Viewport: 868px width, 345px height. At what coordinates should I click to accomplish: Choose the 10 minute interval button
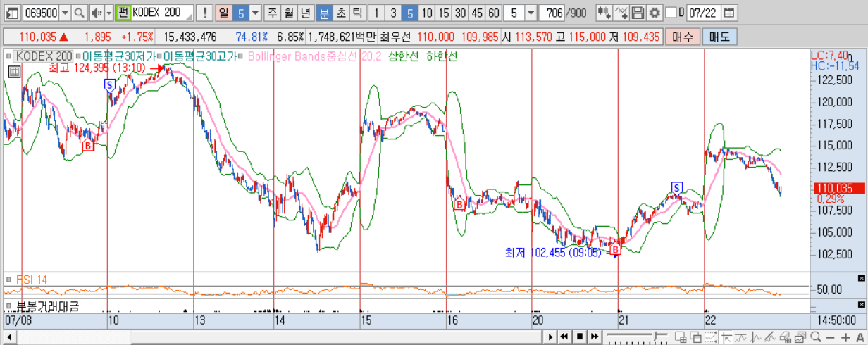click(x=427, y=13)
